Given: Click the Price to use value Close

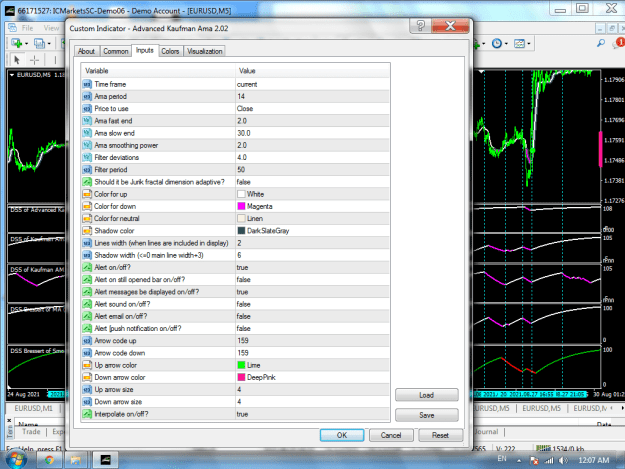Looking at the screenshot, I should pyautogui.click(x=245, y=108).
